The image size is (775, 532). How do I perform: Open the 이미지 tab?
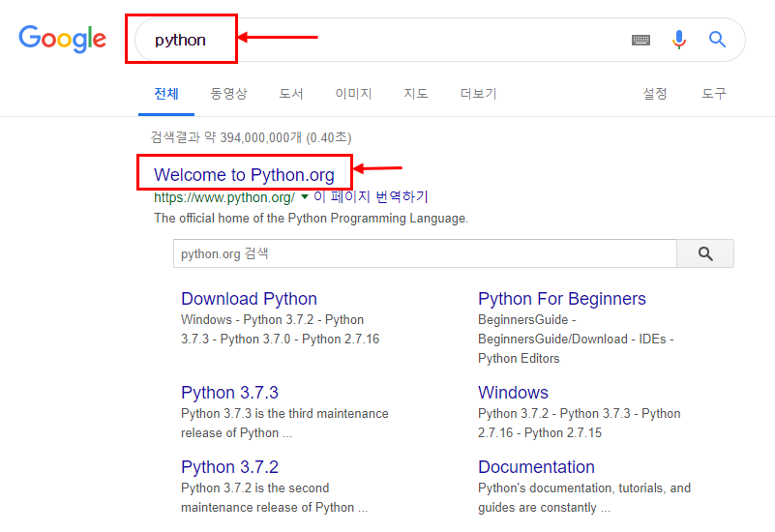(353, 94)
